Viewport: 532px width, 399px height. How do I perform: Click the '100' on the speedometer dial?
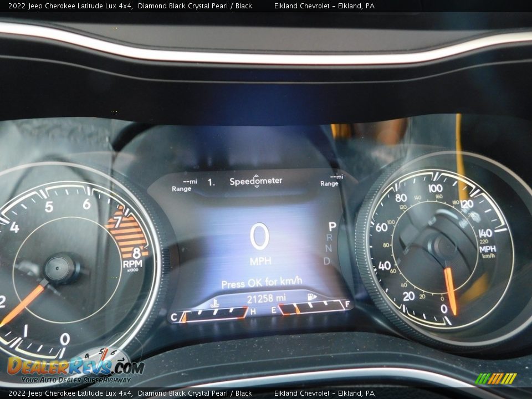click(x=436, y=188)
